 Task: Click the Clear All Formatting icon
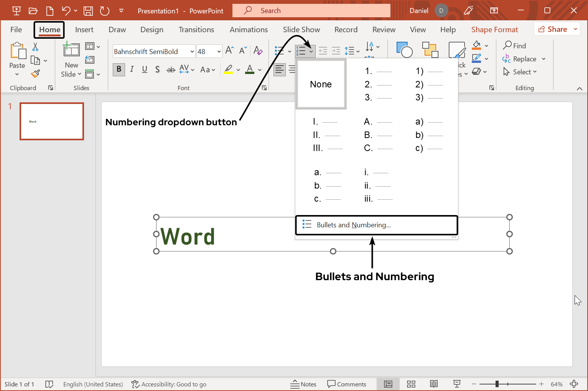click(258, 51)
